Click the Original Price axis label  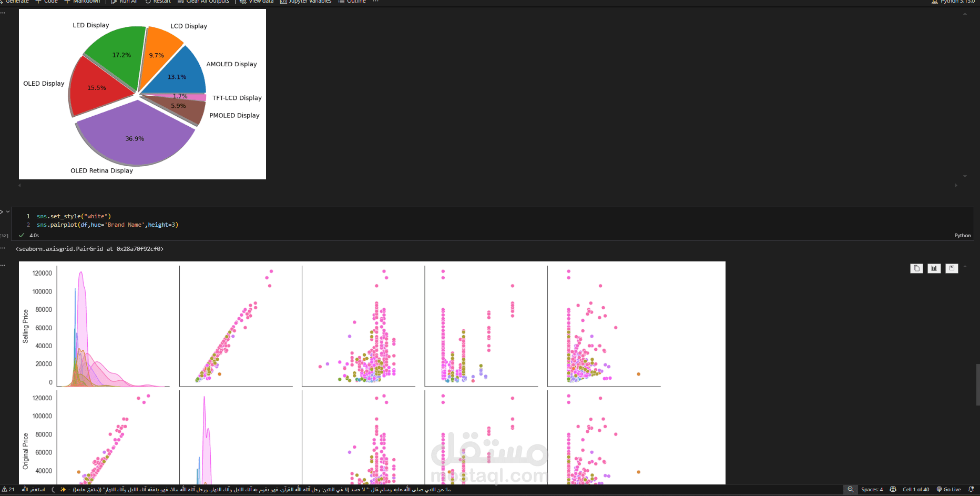point(25,451)
